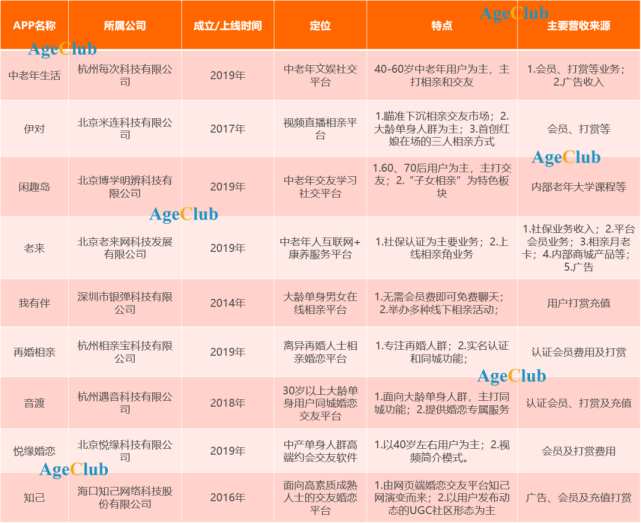Select positioning cell '中老年人互联网+康养服务平台'
Viewport: 641px width, 523px height.
(320, 248)
